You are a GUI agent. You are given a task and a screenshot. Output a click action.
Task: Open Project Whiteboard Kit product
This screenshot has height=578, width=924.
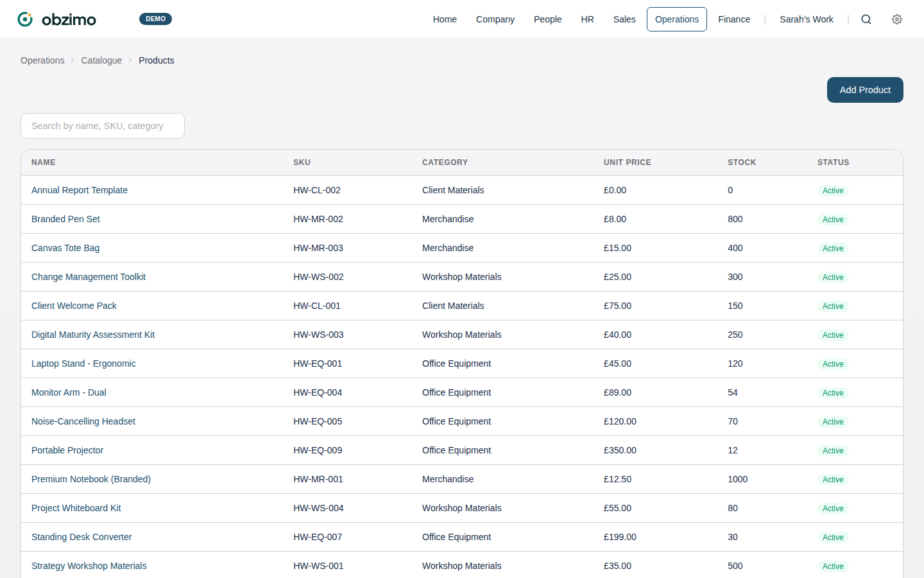click(x=76, y=508)
